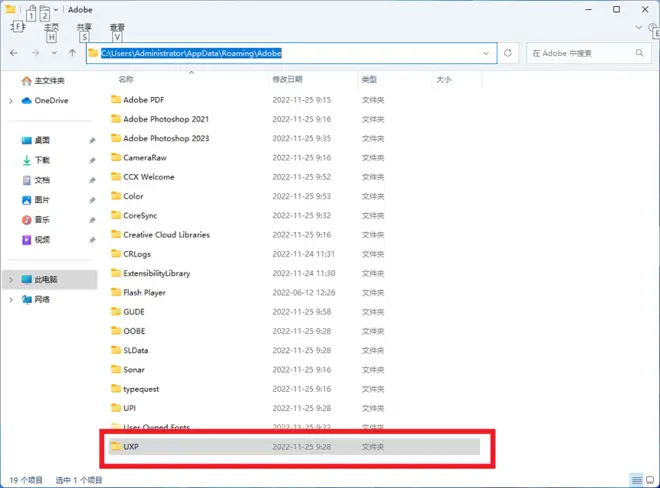Select the Sonar folder

click(128, 370)
